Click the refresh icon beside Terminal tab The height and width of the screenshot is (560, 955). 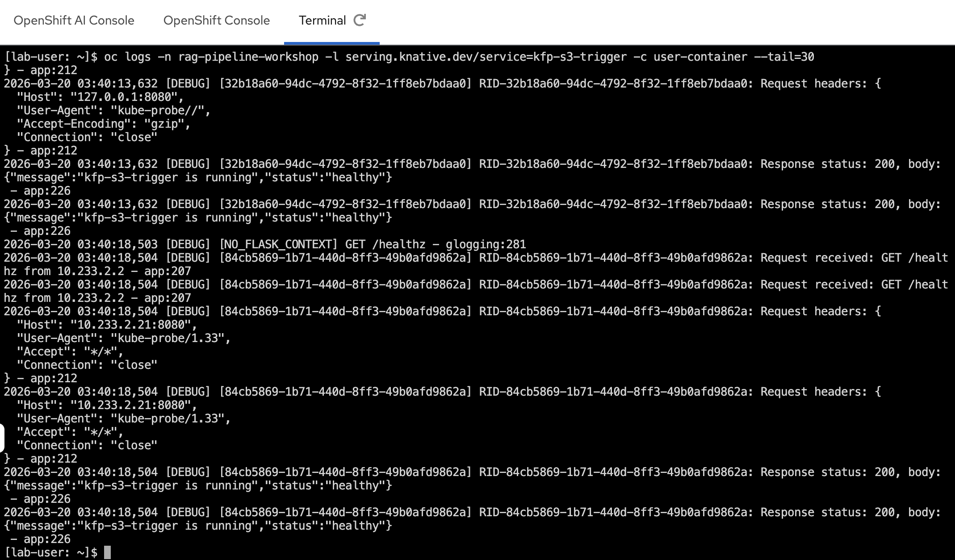[x=360, y=20]
